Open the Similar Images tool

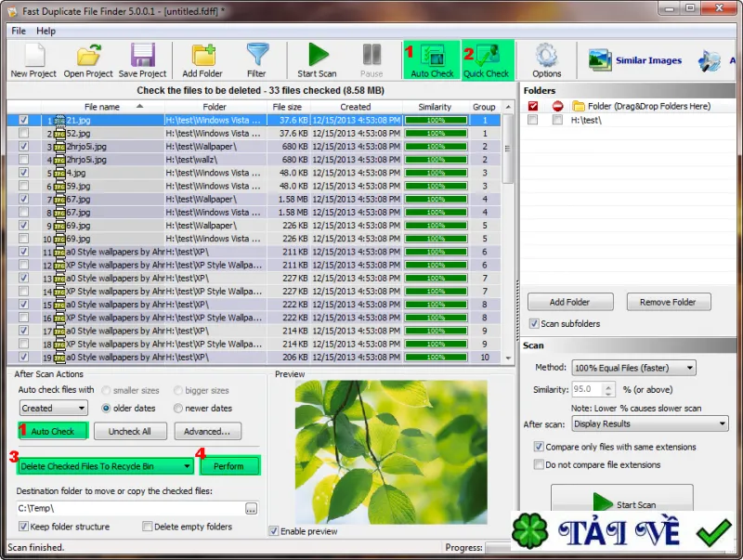tap(636, 59)
